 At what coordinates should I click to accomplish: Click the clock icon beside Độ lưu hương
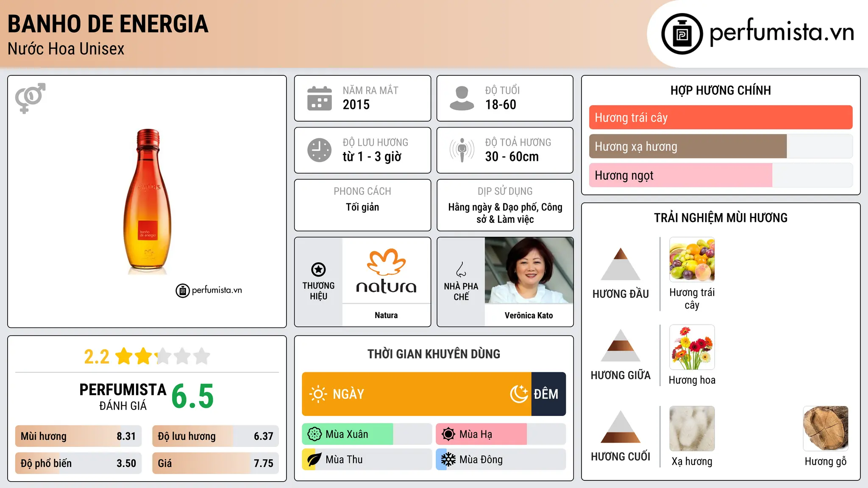pyautogui.click(x=320, y=150)
